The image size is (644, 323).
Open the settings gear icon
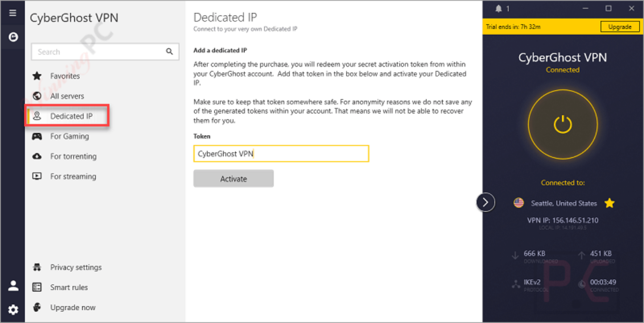point(13,310)
